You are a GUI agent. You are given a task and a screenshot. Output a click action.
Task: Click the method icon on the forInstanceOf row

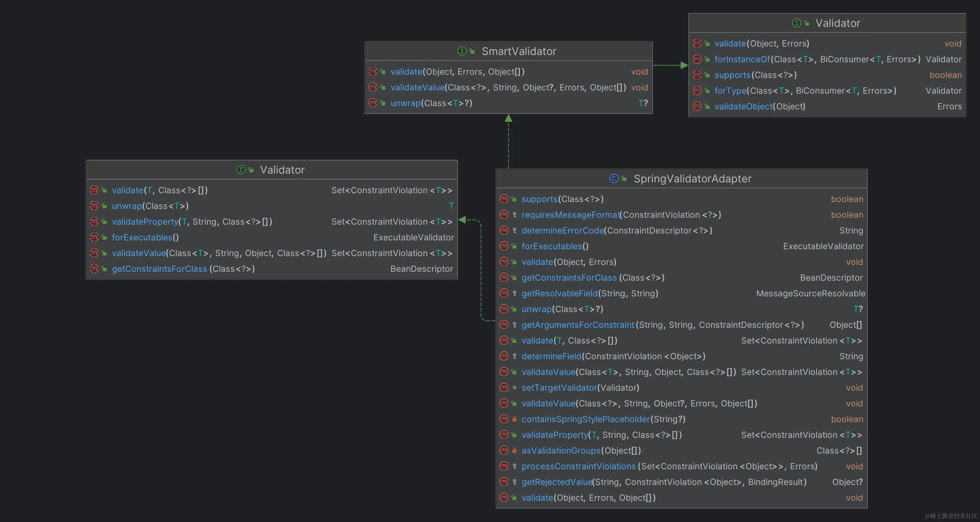point(697,59)
